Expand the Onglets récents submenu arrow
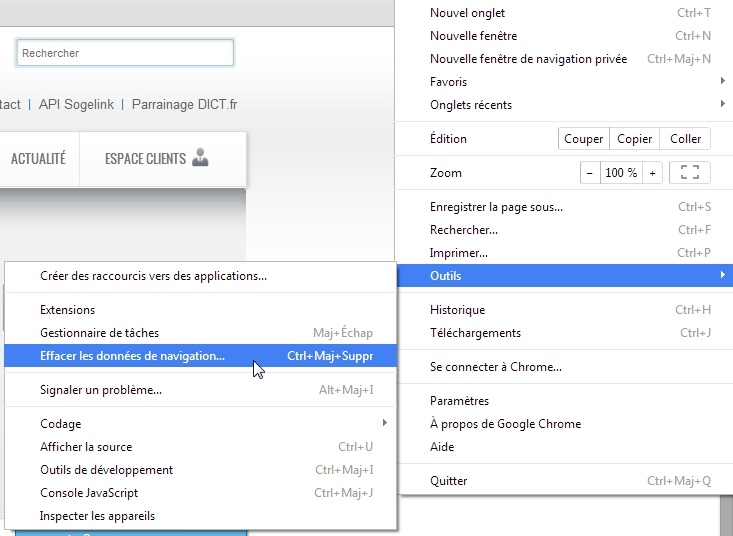The width and height of the screenshot is (733, 536). [723, 104]
